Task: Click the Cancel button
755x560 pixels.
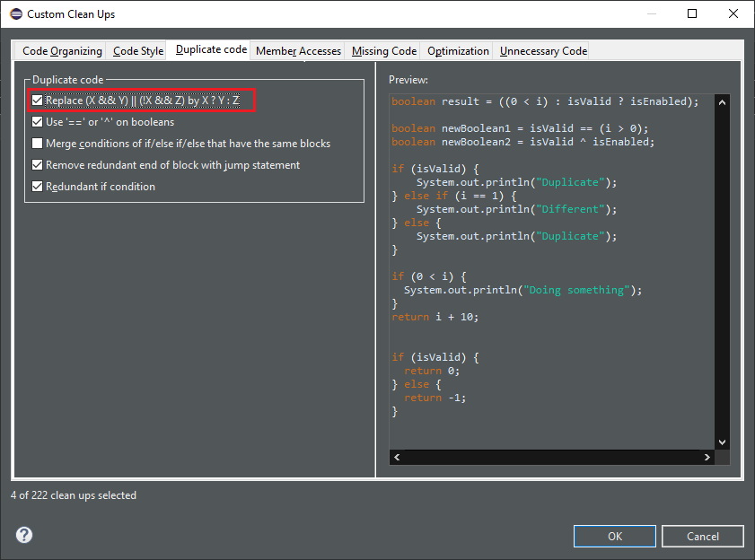Action: point(703,536)
